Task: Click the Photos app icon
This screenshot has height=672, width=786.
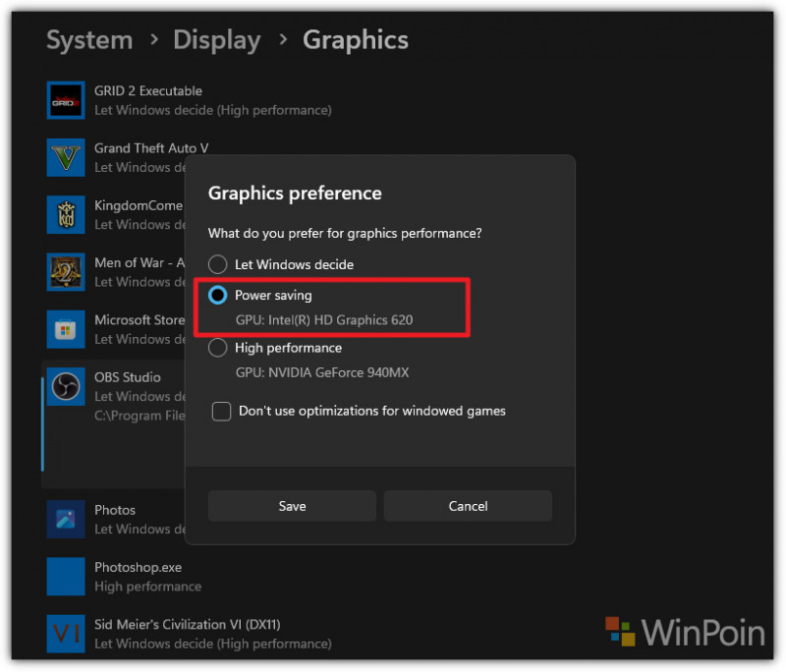Action: coord(66,519)
